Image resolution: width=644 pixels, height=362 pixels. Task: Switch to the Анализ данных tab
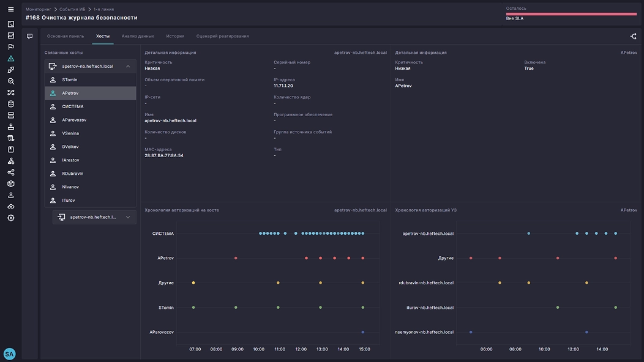138,37
